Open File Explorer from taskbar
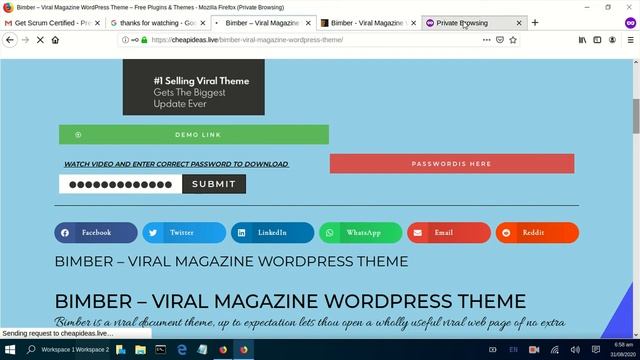 point(140,350)
